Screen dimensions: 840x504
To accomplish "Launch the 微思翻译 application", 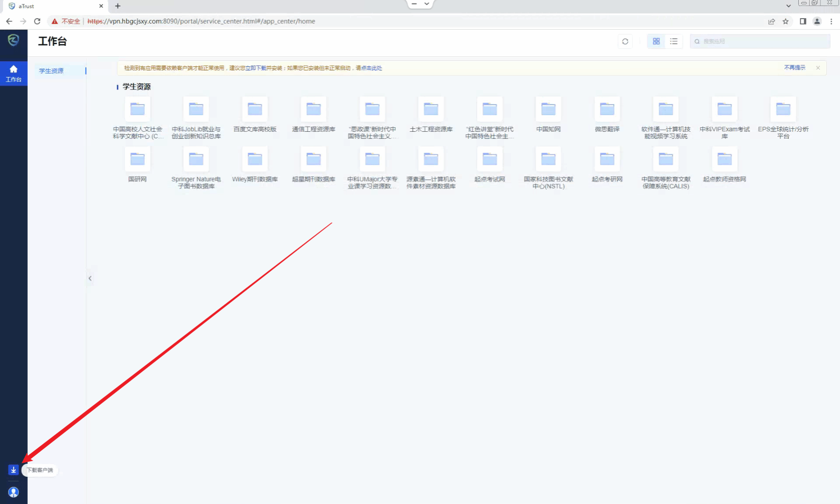I will (x=607, y=109).
